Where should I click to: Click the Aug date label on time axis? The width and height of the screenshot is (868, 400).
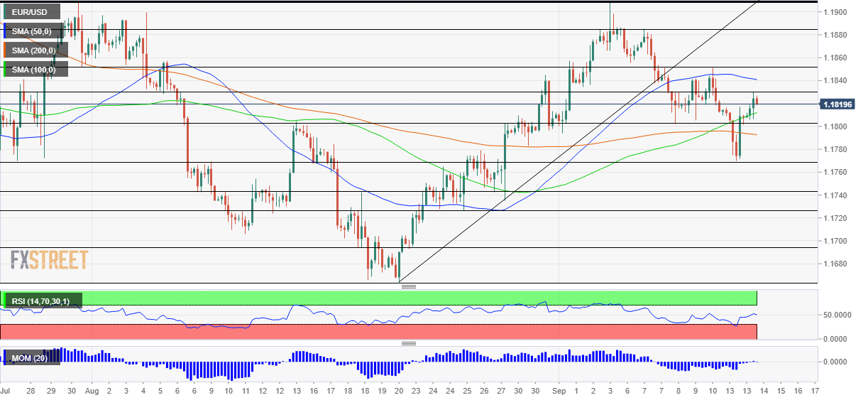(x=92, y=391)
